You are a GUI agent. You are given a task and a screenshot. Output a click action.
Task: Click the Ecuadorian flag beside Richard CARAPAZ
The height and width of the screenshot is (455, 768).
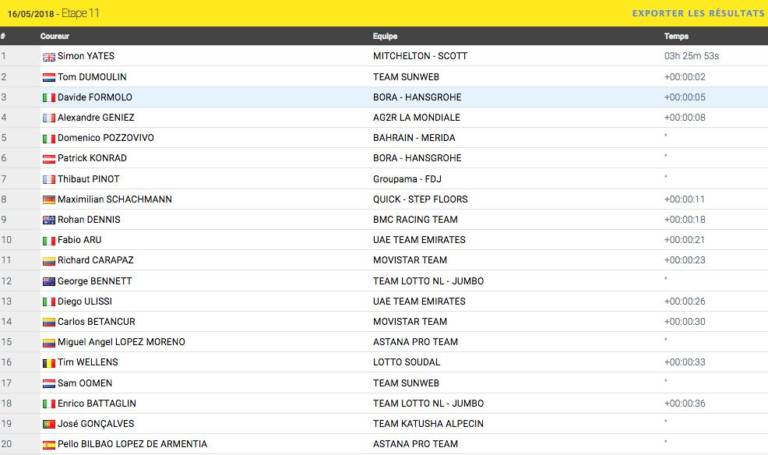pyautogui.click(x=49, y=261)
